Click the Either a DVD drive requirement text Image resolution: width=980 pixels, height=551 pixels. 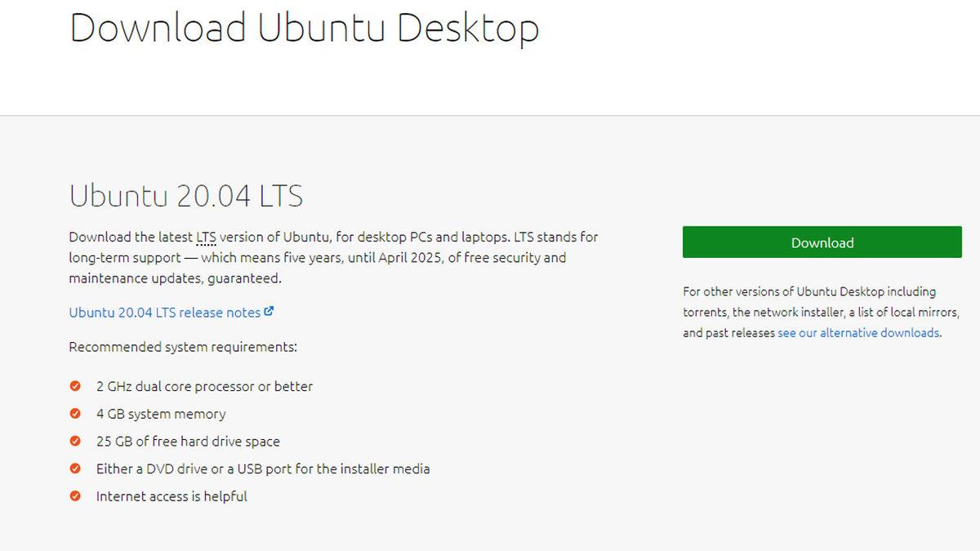point(263,469)
